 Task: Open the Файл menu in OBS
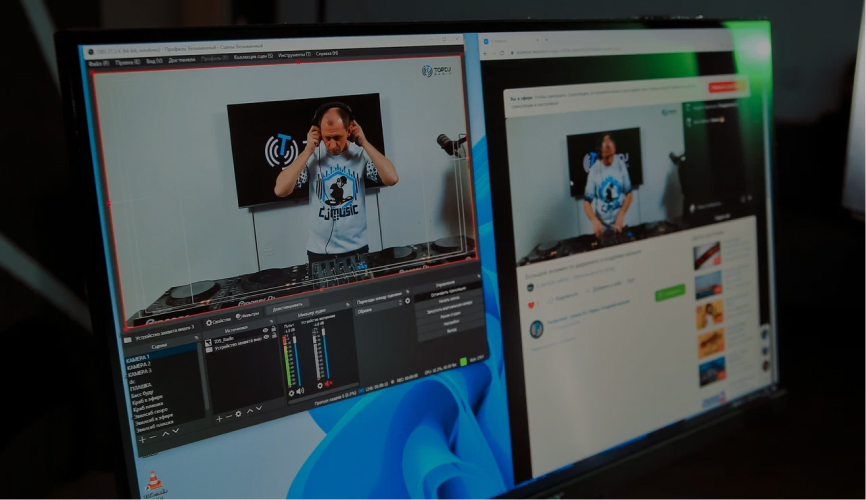pyautogui.click(x=98, y=63)
